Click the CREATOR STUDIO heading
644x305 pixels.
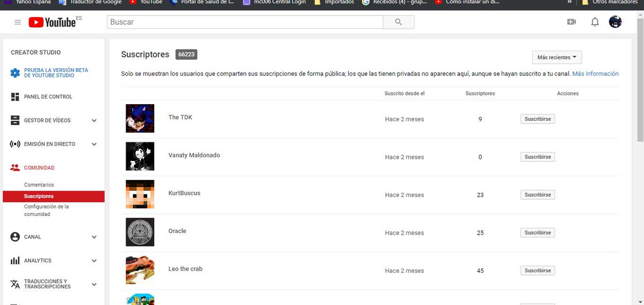coord(36,53)
